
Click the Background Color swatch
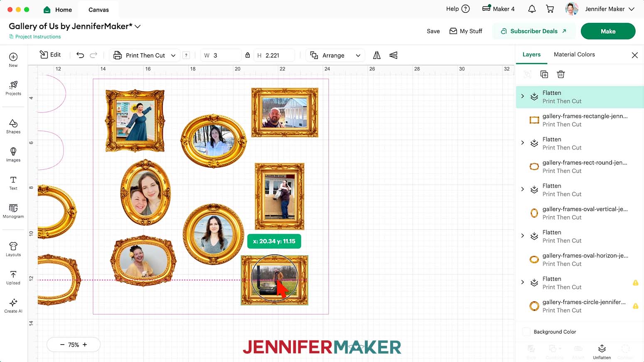coord(526,332)
